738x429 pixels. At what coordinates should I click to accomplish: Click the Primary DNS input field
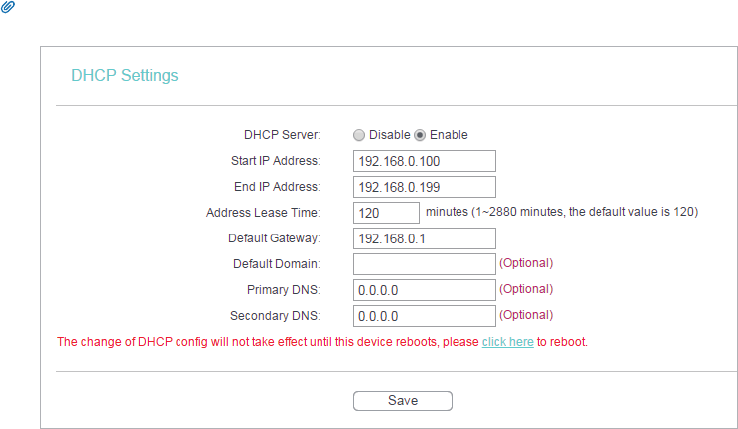click(424, 290)
